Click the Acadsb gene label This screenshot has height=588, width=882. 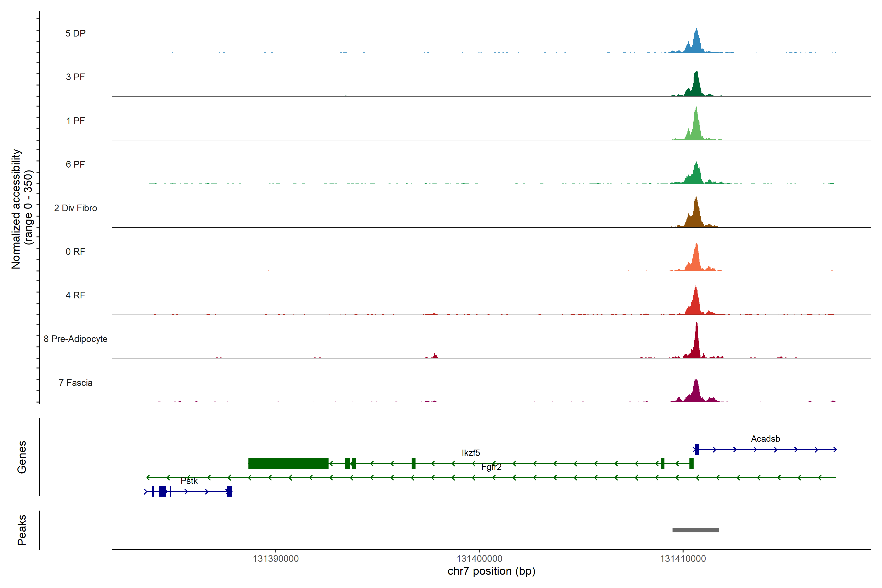pos(765,439)
